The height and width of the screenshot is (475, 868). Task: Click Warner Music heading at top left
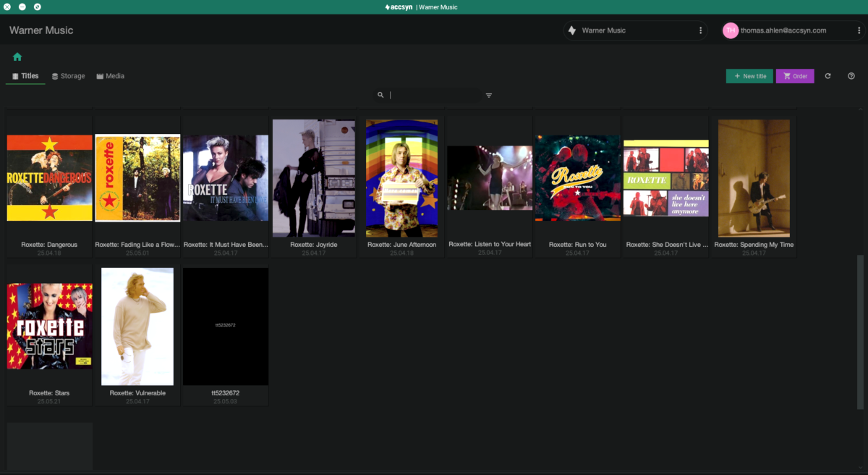click(x=41, y=30)
